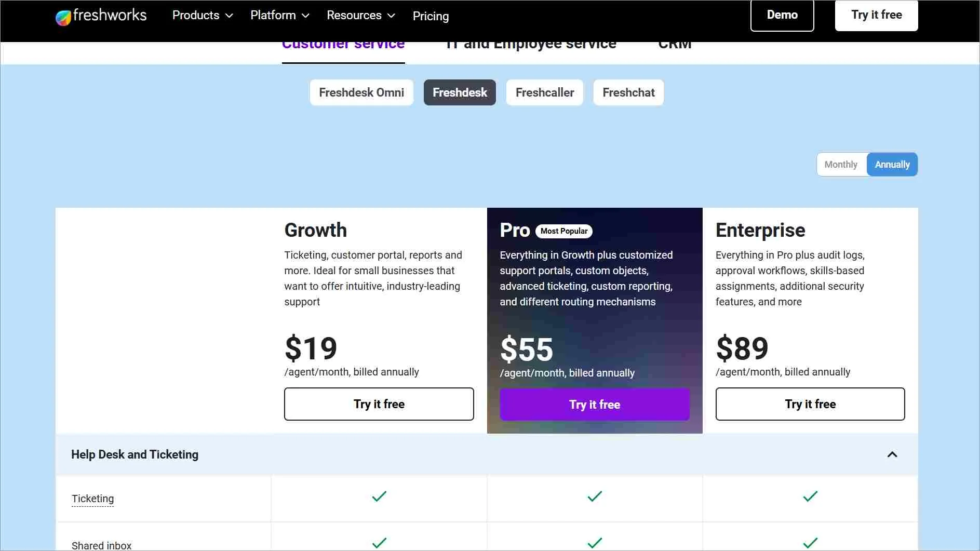Image resolution: width=980 pixels, height=551 pixels.
Task: Switch to the CRM tab
Action: click(x=674, y=44)
